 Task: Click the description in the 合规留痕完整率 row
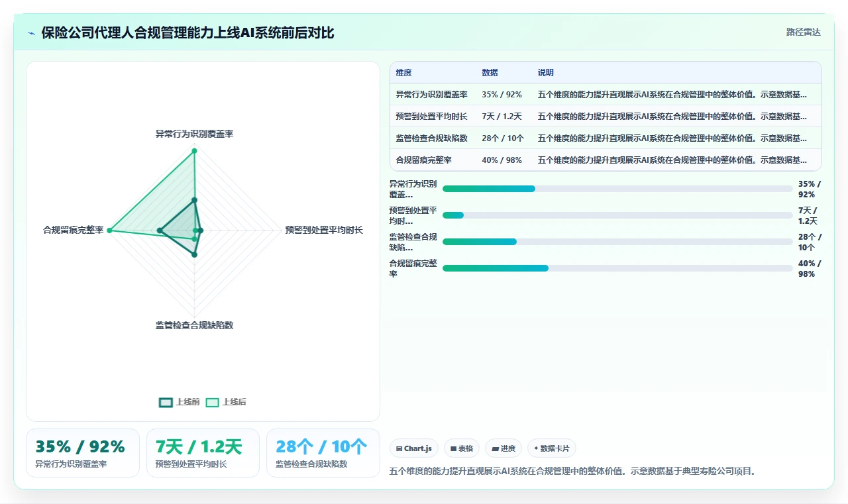click(672, 160)
